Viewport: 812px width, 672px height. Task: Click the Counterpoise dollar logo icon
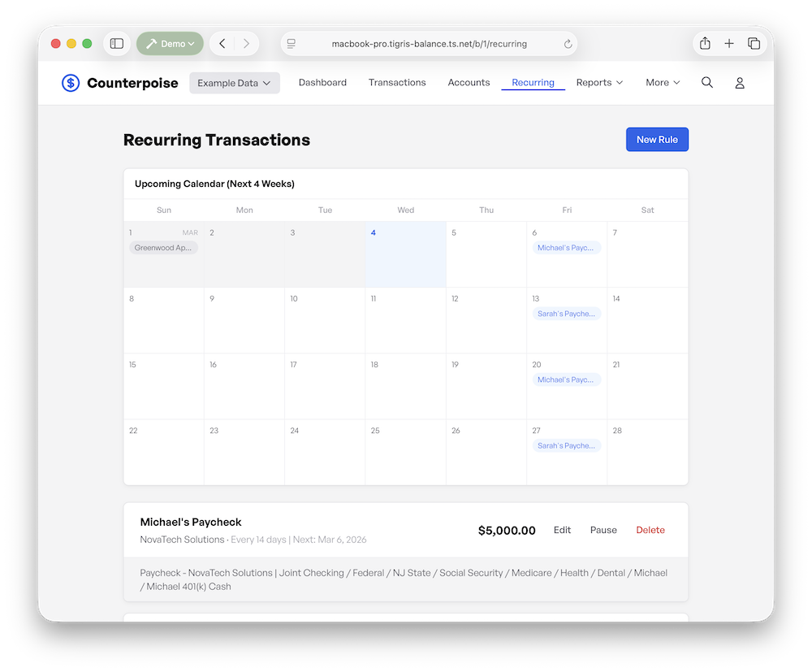point(71,83)
